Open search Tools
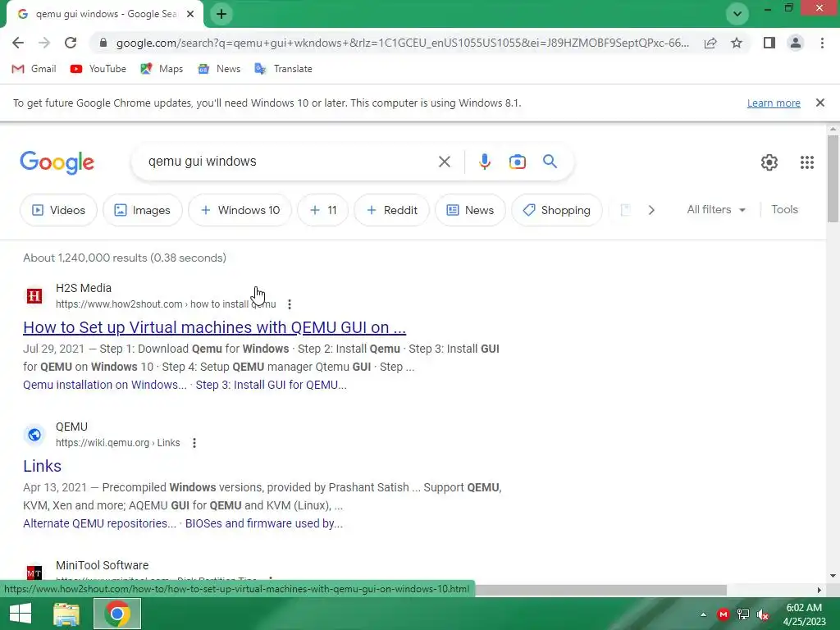Viewport: 840px width, 630px height. coord(784,209)
